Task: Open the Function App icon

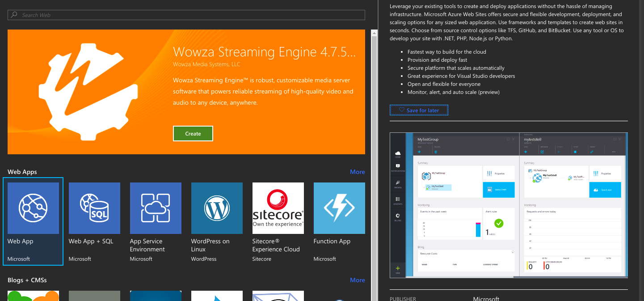Action: (339, 208)
